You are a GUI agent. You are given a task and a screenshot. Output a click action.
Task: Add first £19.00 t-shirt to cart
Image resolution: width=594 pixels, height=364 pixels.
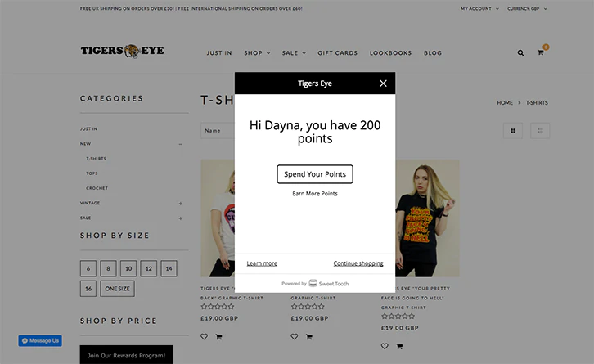coord(219,336)
